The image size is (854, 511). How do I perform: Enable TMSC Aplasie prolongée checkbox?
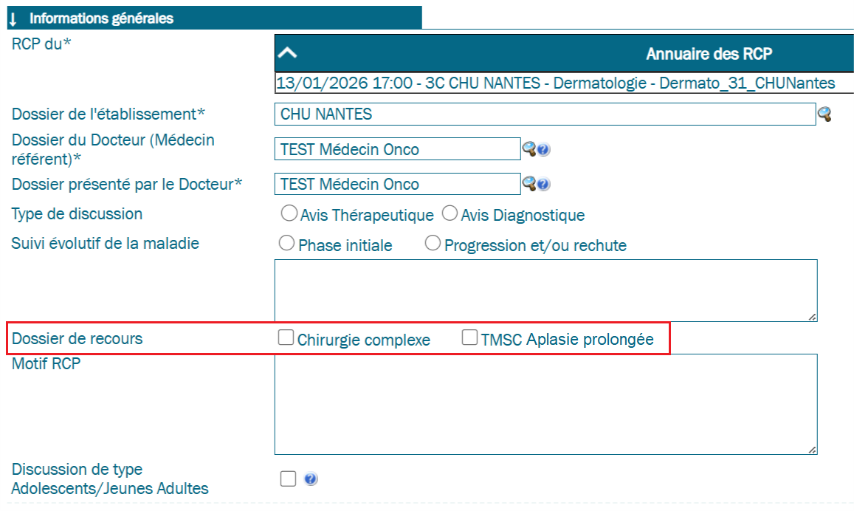[469, 338]
